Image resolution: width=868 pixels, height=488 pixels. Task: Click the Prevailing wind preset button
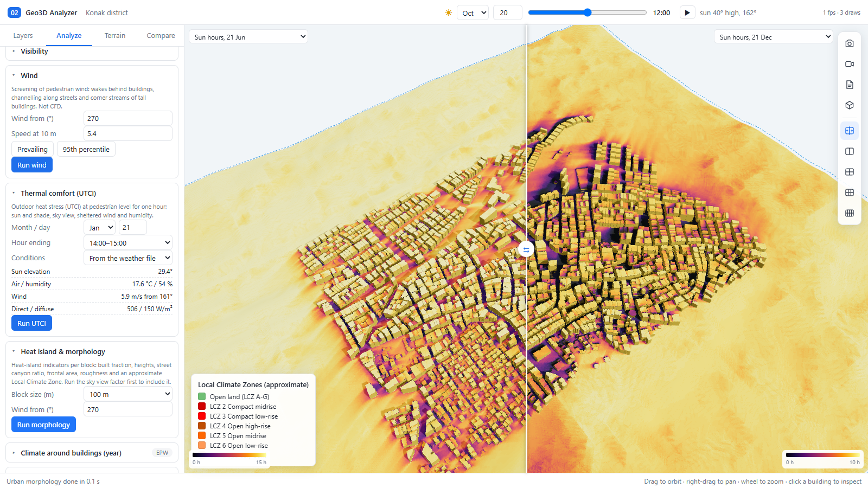click(x=32, y=149)
